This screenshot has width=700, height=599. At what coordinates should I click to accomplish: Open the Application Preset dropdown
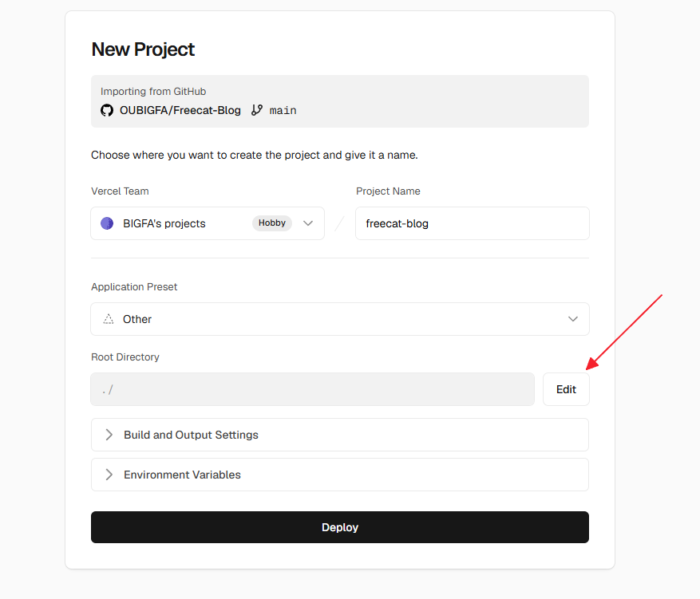click(340, 319)
